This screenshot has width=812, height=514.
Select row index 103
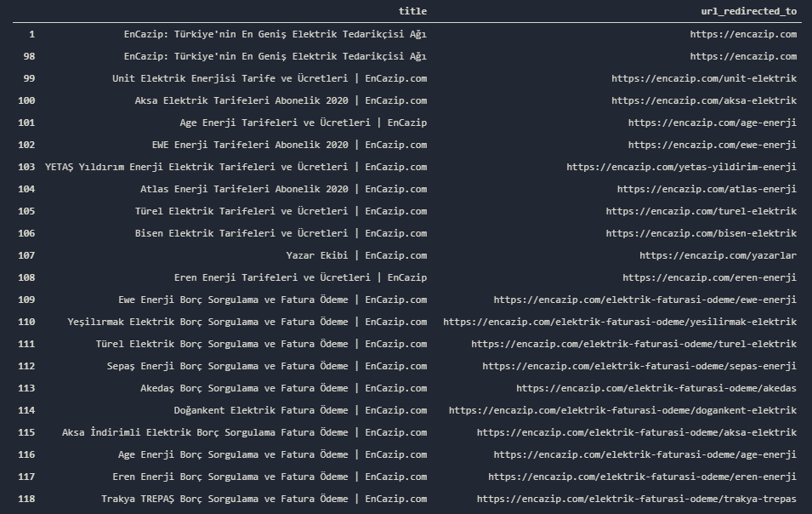[x=26, y=167]
